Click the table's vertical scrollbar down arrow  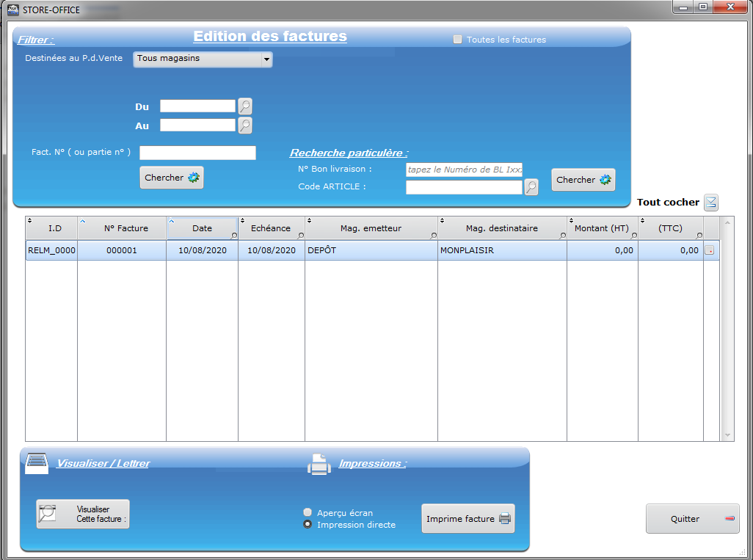727,435
